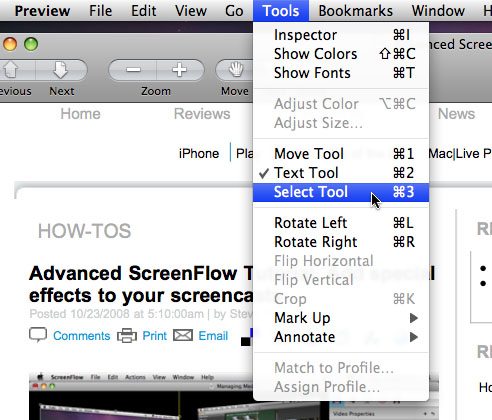Choose Rotate Right menu item
The height and width of the screenshot is (420, 492).
(341, 242)
